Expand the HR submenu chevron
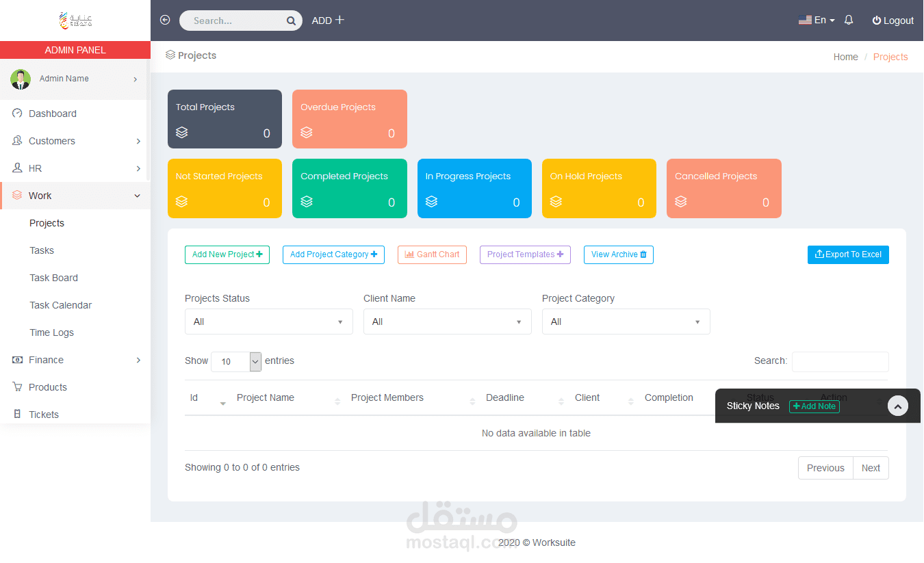This screenshot has height=563, width=924. pyautogui.click(x=138, y=168)
